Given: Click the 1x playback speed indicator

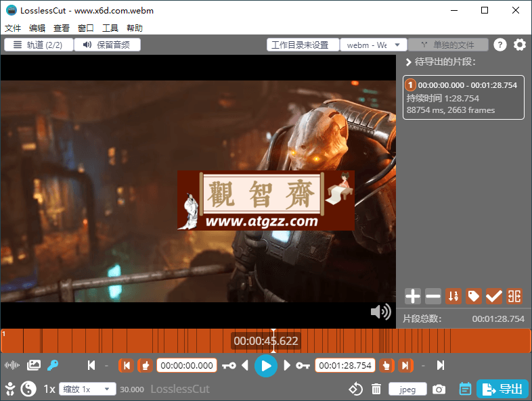Looking at the screenshot, I should [49, 389].
